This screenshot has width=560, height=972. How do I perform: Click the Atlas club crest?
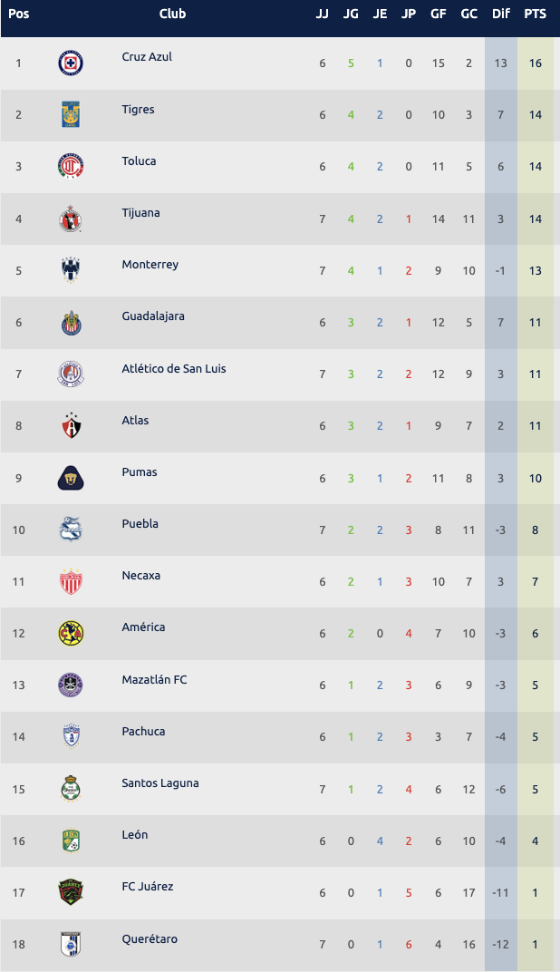pyautogui.click(x=71, y=426)
